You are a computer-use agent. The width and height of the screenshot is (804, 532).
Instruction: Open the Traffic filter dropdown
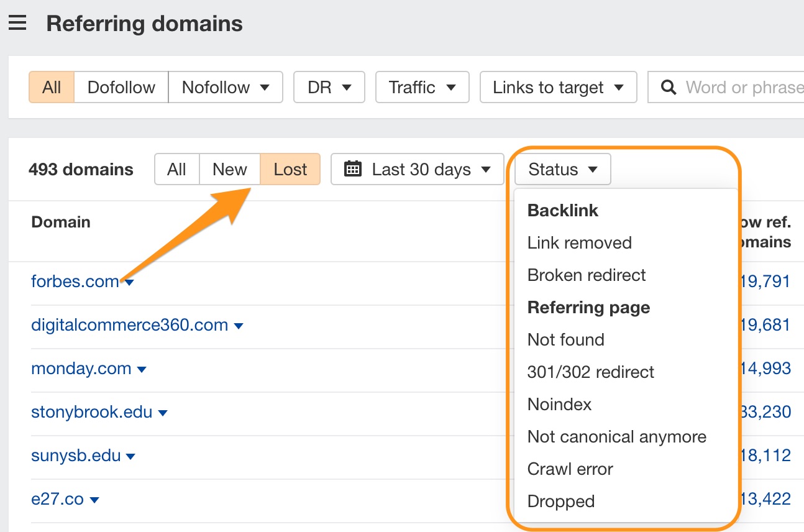click(422, 87)
